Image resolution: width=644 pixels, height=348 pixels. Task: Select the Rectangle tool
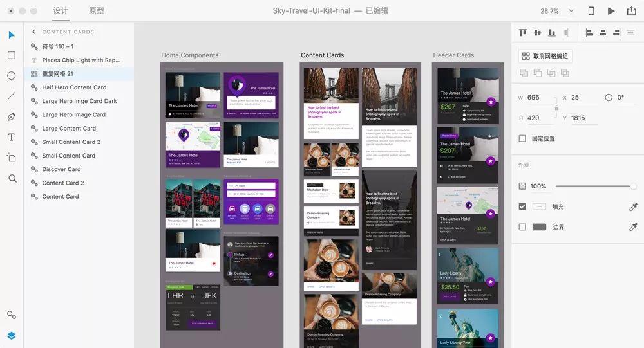[12, 55]
